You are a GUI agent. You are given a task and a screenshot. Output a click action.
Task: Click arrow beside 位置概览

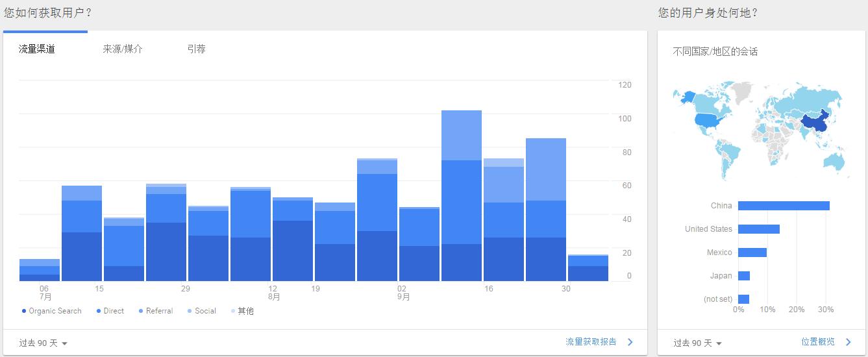pos(848,342)
